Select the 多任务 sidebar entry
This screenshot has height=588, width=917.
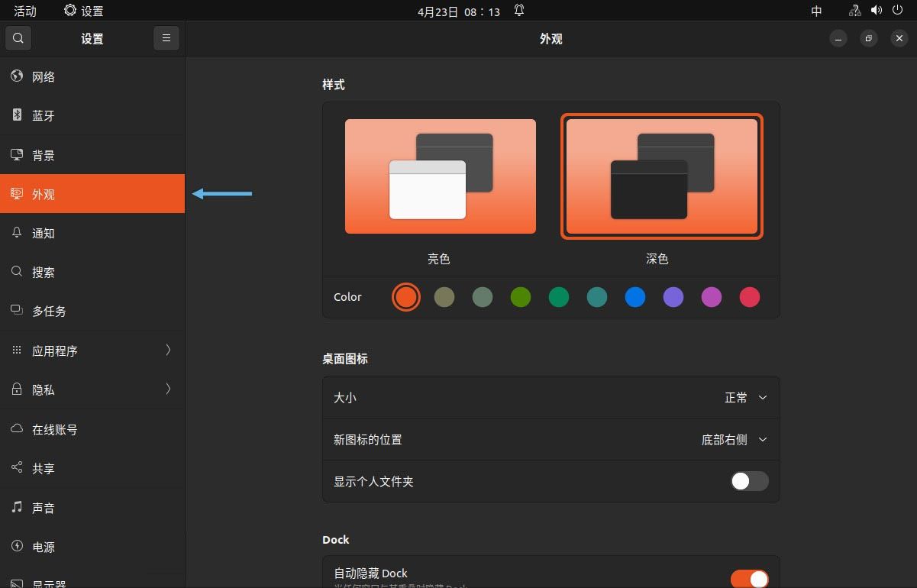tap(92, 311)
